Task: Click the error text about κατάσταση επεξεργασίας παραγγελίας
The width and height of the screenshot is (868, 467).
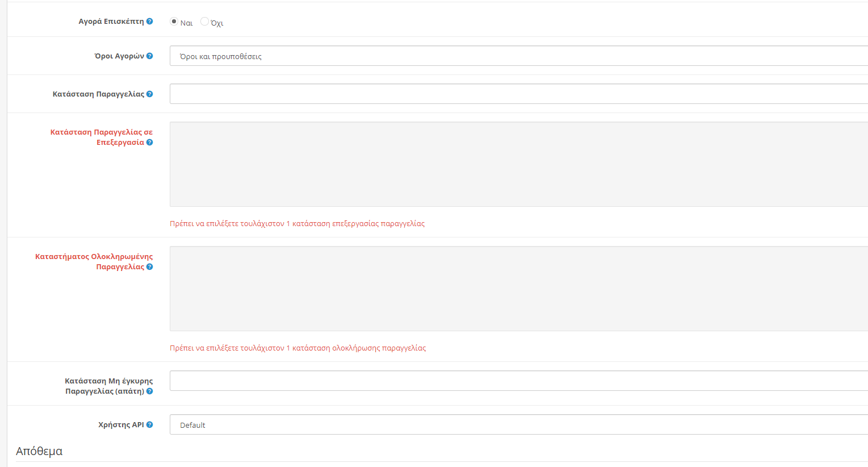Action: [x=297, y=224]
